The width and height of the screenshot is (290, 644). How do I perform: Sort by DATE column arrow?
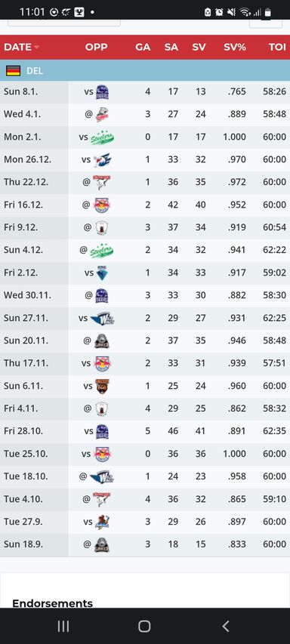click(37, 48)
